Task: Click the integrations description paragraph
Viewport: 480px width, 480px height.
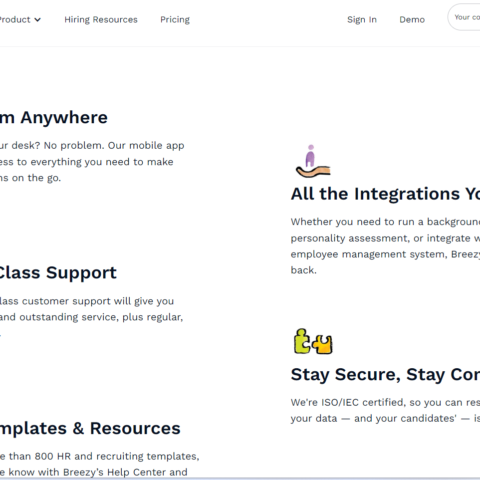Action: coord(385,246)
